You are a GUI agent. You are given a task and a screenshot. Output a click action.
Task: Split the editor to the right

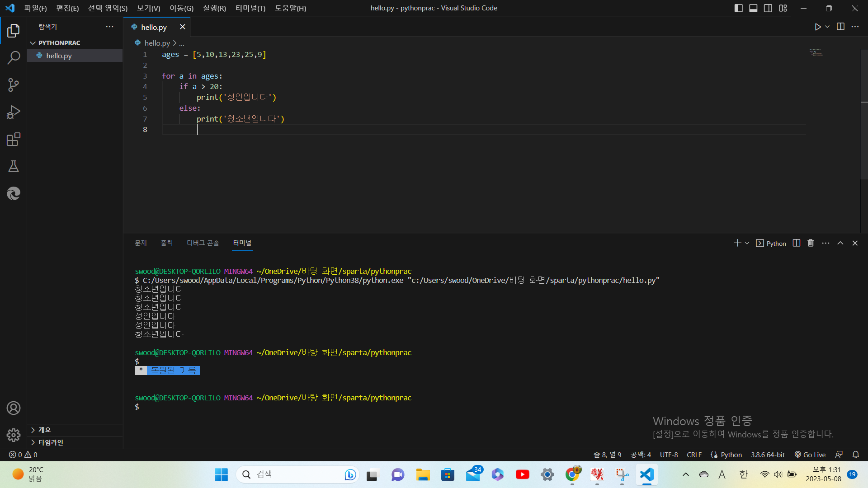click(x=840, y=27)
